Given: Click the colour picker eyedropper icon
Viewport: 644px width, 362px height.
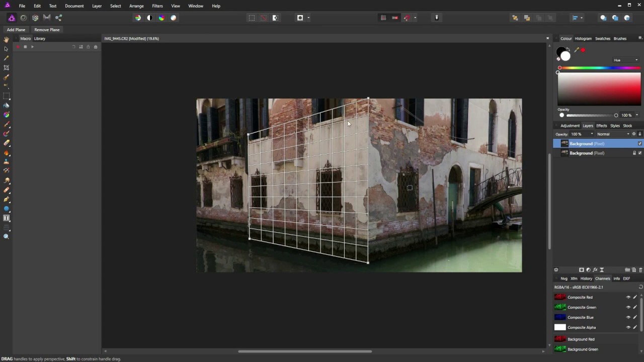Looking at the screenshot, I should tap(577, 50).
